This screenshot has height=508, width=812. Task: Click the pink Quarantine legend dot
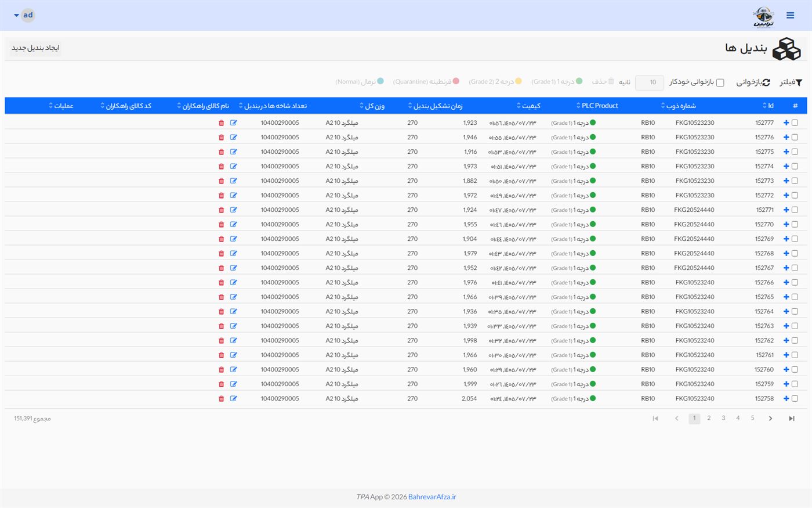(x=456, y=81)
